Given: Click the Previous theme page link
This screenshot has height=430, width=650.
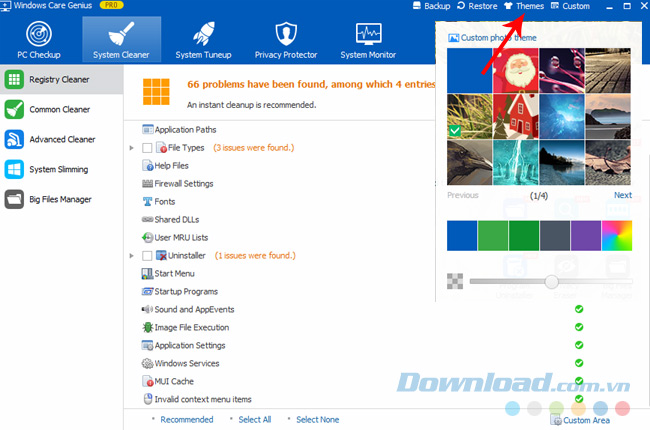Looking at the screenshot, I should [463, 195].
